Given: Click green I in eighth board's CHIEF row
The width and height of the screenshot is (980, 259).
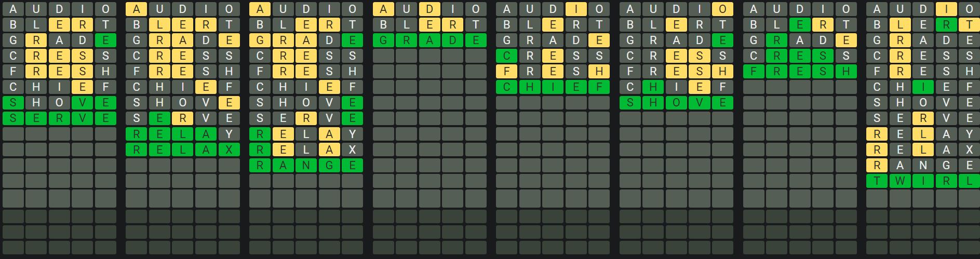Looking at the screenshot, I should pos(923,87).
